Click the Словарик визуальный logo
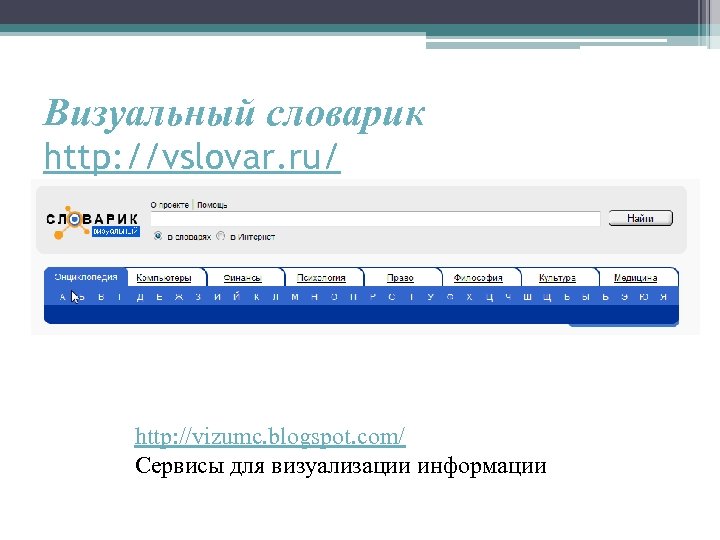The width and height of the screenshot is (720, 540). click(92, 222)
